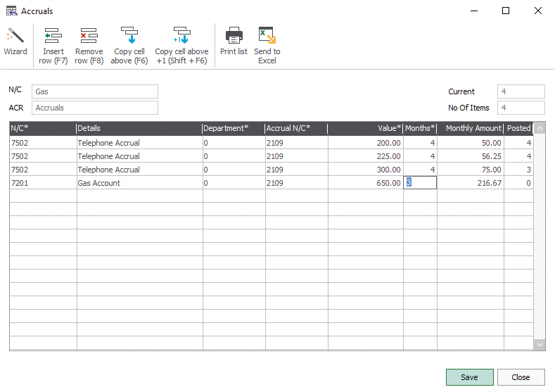Select monthly amount 75.00
Screen dimensions: 555x392
pos(471,170)
